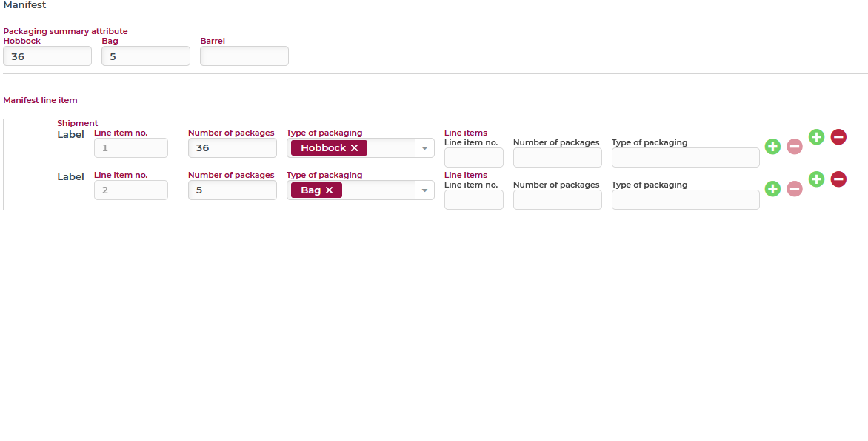Click empty sub Line item no. in Bag row
Viewport: 868px width, 441px height.
(474, 199)
